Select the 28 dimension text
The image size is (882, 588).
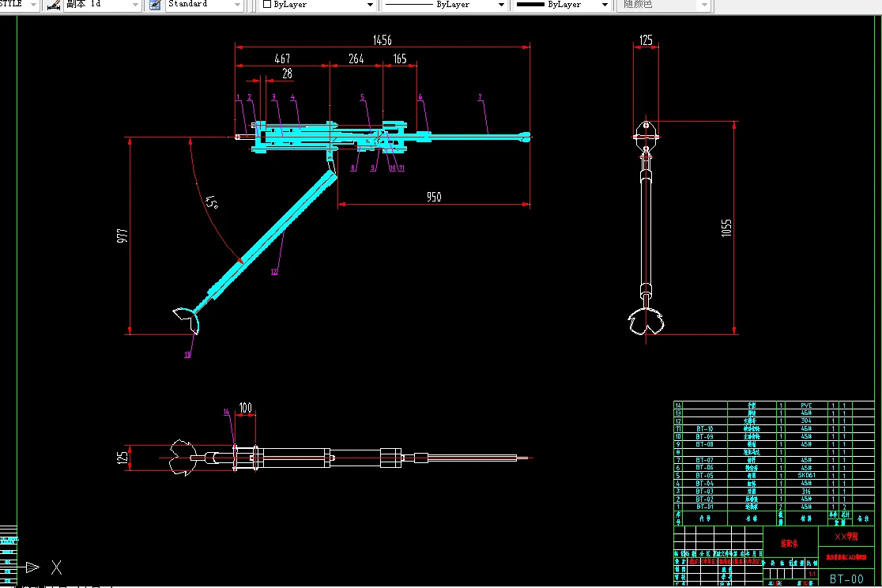tap(287, 73)
